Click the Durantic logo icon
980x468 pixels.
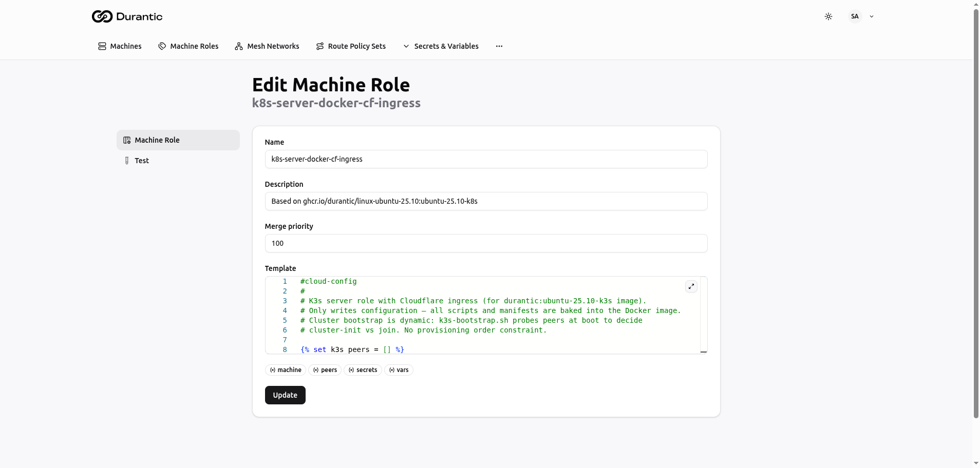[x=102, y=16]
